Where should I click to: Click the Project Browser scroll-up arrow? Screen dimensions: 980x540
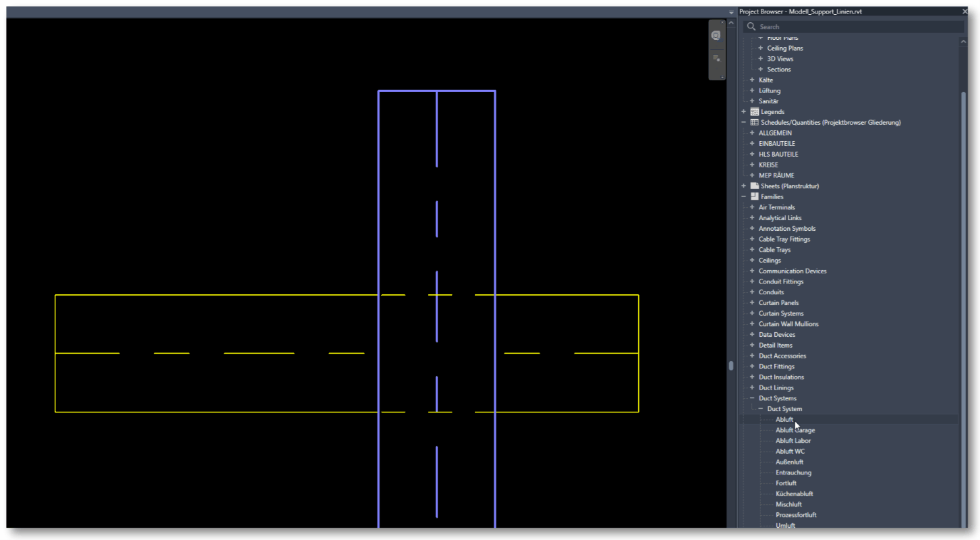(x=963, y=41)
